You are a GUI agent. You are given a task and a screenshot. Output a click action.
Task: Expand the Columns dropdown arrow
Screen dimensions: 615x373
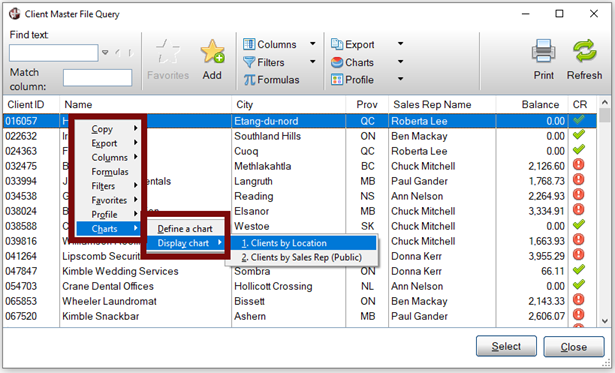point(313,44)
